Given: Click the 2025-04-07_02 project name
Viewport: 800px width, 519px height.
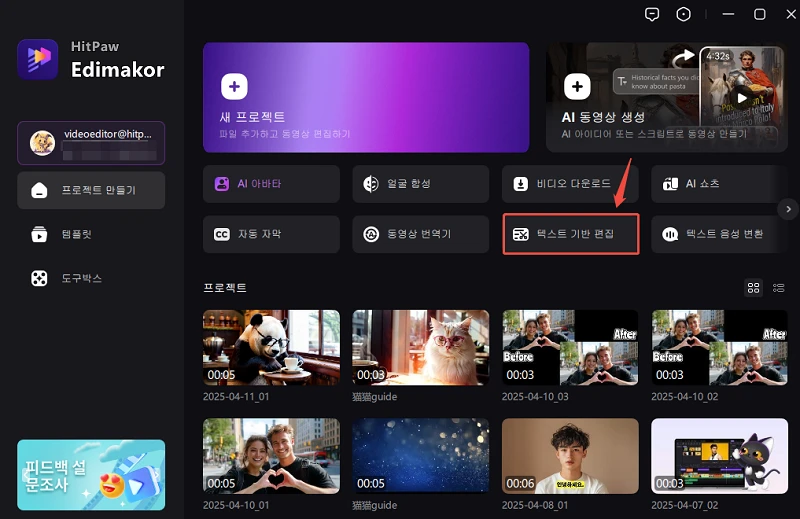Looking at the screenshot, I should coord(685,505).
